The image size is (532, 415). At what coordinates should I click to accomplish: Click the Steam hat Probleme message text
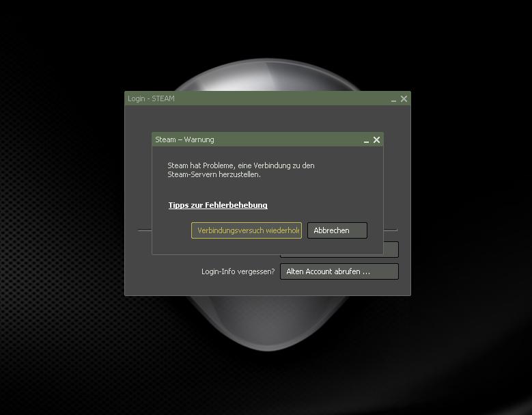click(x=241, y=170)
